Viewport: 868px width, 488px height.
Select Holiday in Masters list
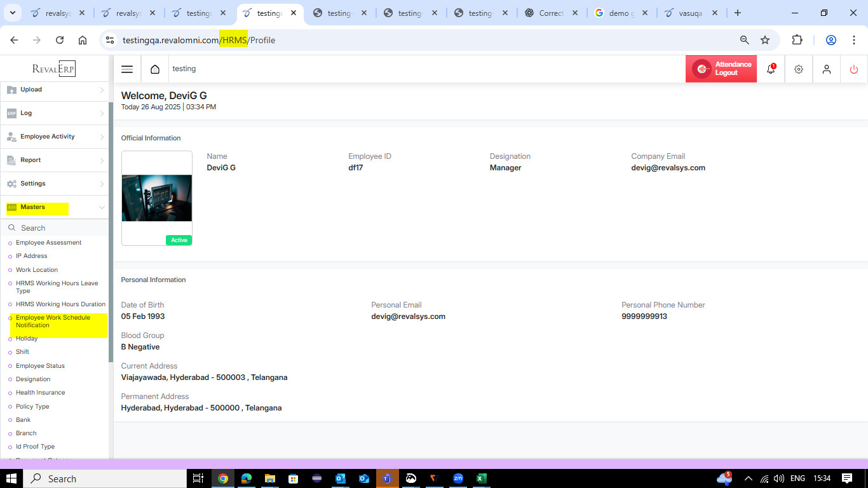pos(27,339)
